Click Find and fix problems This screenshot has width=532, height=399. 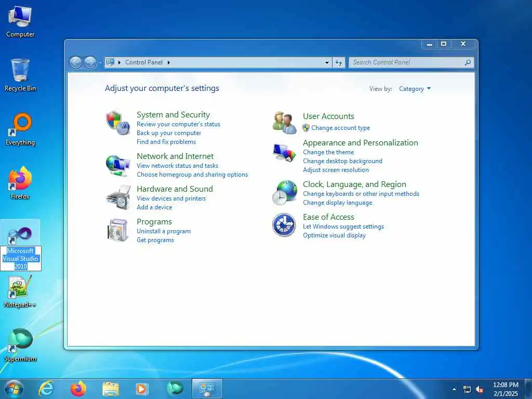point(166,142)
